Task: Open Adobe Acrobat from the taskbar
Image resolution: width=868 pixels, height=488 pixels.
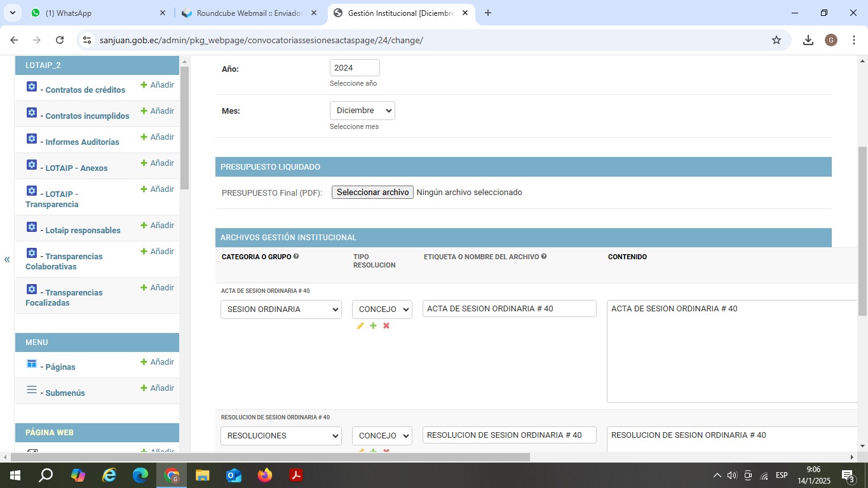Action: tap(295, 475)
